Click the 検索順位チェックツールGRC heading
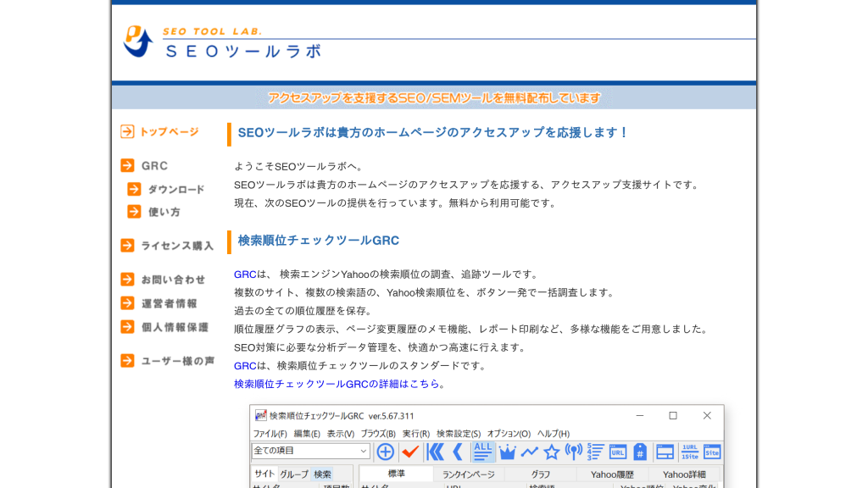 coord(319,241)
